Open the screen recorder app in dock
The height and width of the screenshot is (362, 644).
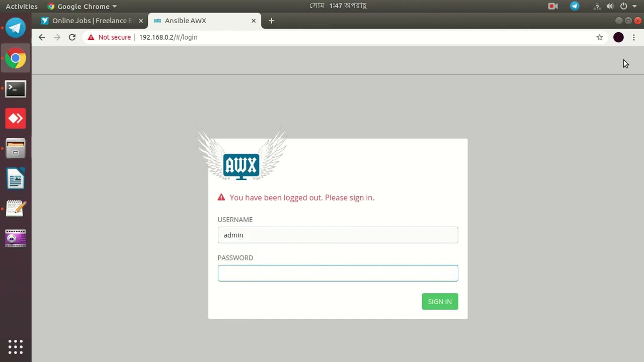(16, 238)
